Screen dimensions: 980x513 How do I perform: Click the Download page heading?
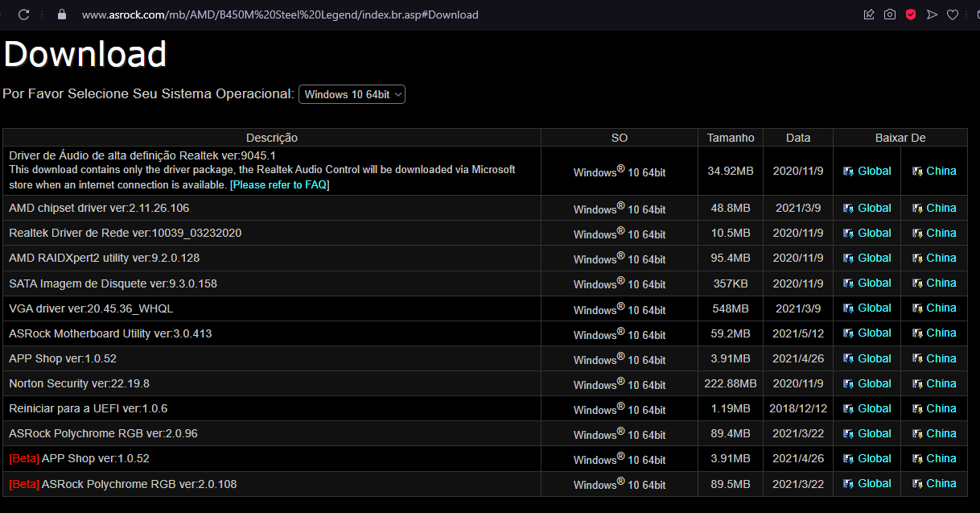[85, 54]
